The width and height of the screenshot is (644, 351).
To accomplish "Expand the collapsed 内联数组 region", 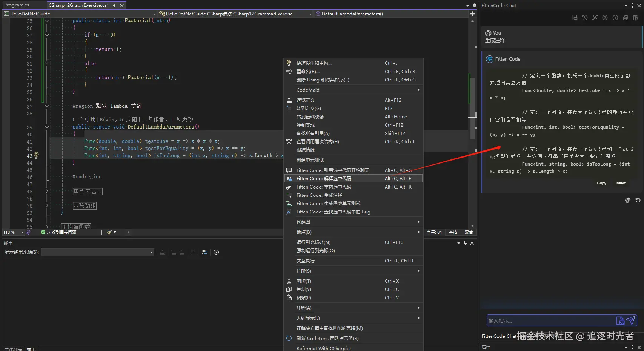I will [x=47, y=206].
